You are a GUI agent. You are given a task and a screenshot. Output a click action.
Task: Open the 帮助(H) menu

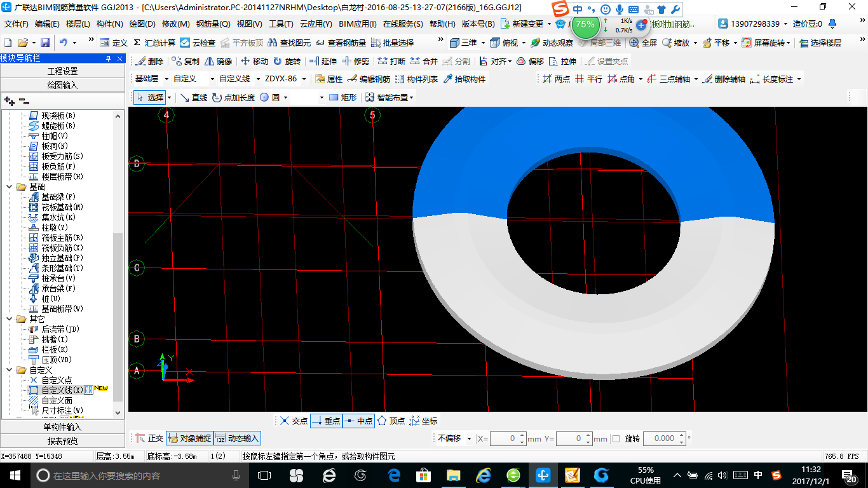442,24
